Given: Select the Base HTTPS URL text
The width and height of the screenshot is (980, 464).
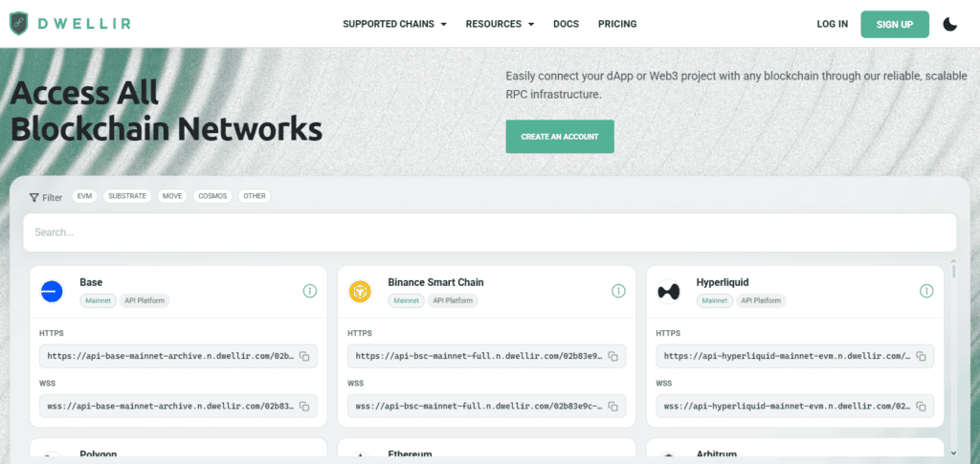Looking at the screenshot, I should pyautogui.click(x=170, y=356).
